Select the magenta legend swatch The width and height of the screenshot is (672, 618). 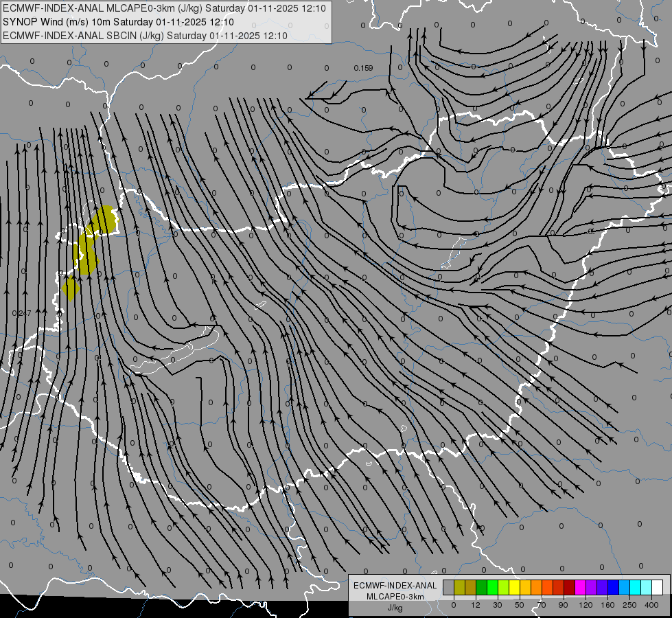coord(580,587)
